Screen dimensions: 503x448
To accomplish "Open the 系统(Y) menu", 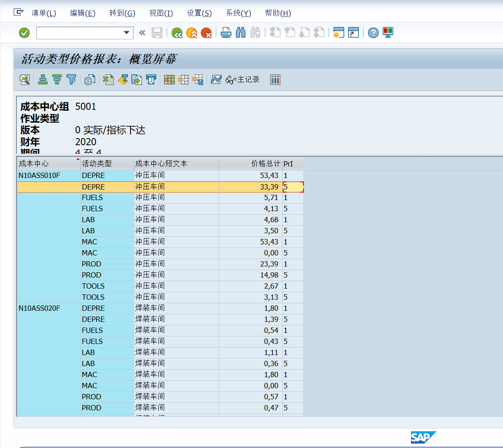I will (x=238, y=13).
